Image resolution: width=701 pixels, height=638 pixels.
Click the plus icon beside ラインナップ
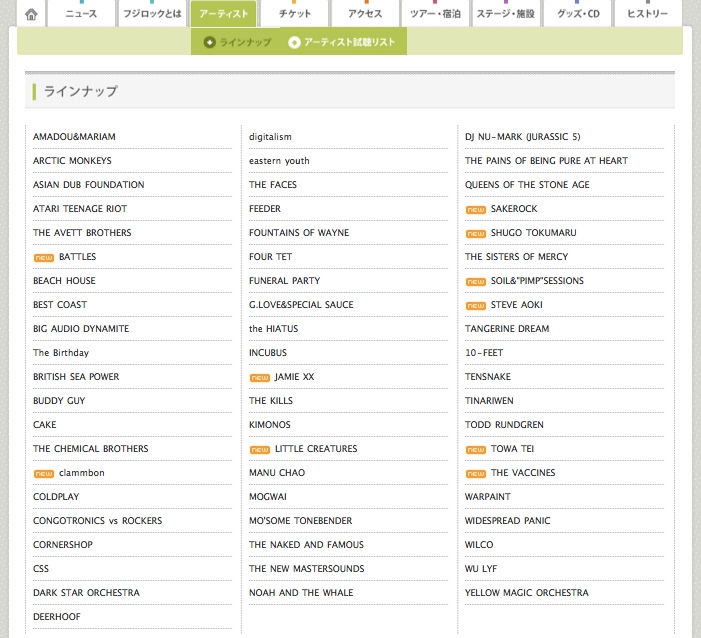click(209, 42)
